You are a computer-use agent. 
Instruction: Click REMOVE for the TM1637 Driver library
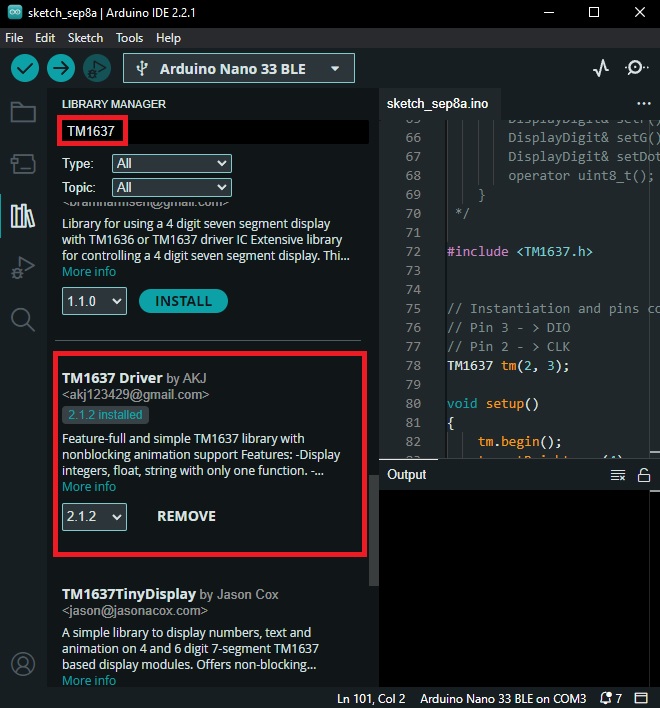point(186,517)
